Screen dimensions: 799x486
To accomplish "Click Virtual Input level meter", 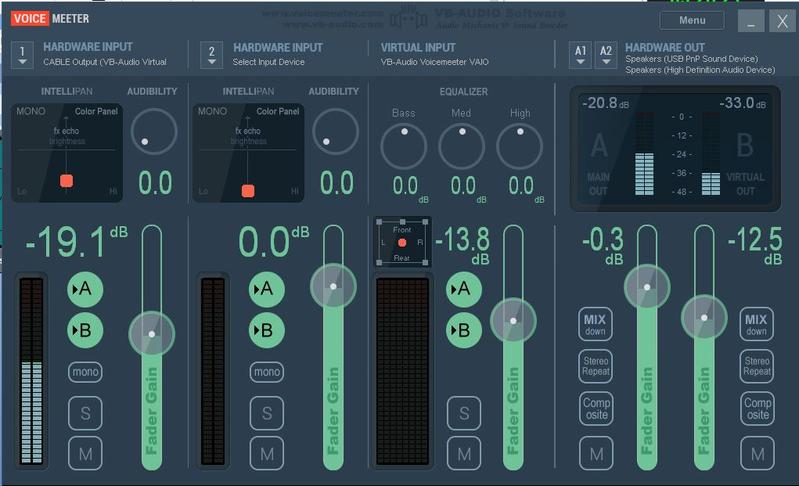I will point(403,371).
